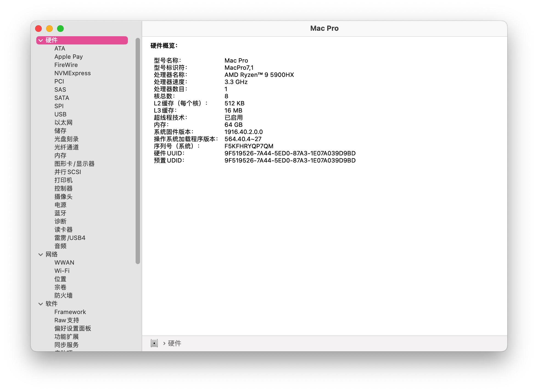Select 图形卡/显示器 in sidebar
This screenshot has width=538, height=392.
(x=74, y=164)
